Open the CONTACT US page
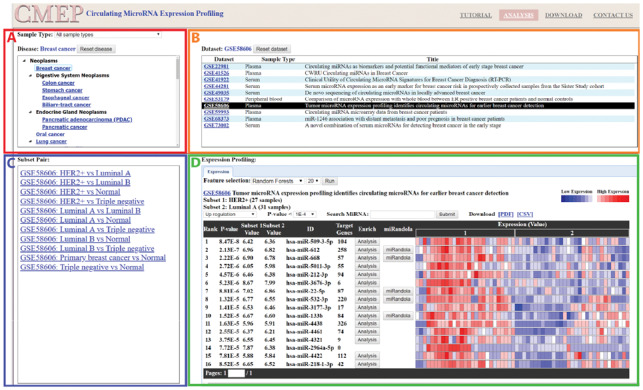This screenshot has height=390, width=643. point(613,15)
